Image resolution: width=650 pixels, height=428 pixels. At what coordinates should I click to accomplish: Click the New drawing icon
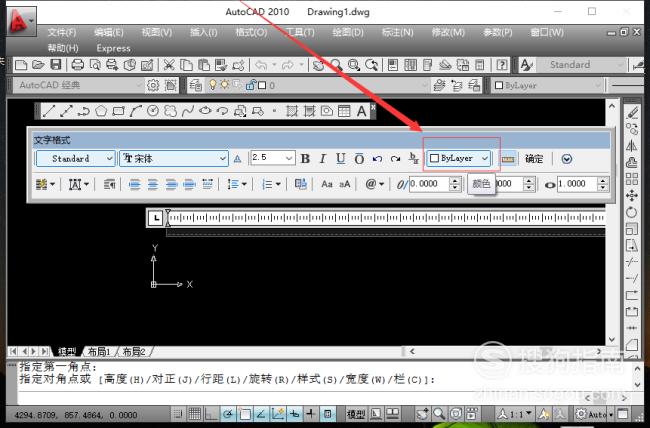(21, 65)
